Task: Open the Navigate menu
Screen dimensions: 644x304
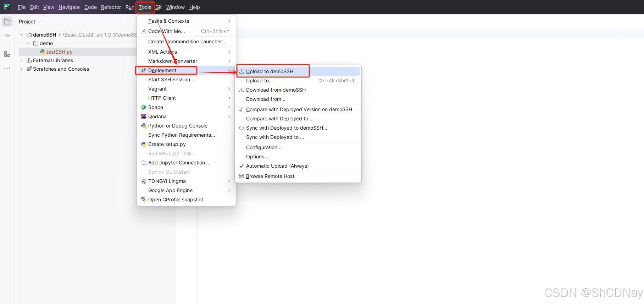Action: [69, 7]
